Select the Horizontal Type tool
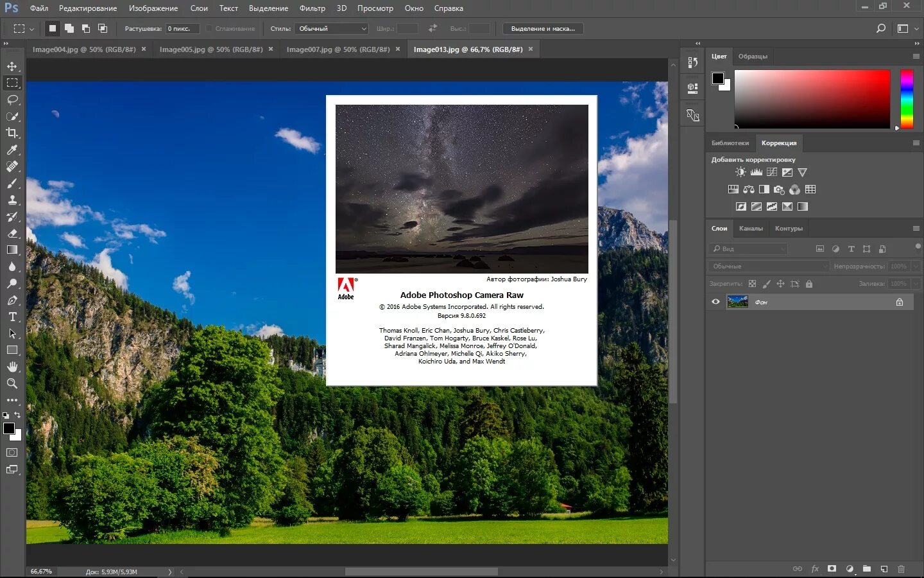 12,317
